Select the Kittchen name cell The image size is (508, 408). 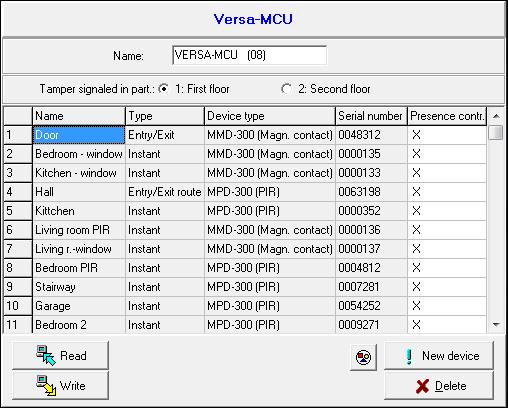[x=79, y=211]
